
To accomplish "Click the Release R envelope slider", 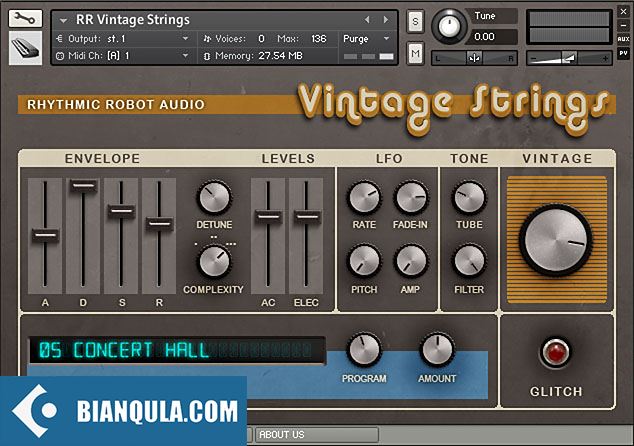I will pyautogui.click(x=159, y=223).
